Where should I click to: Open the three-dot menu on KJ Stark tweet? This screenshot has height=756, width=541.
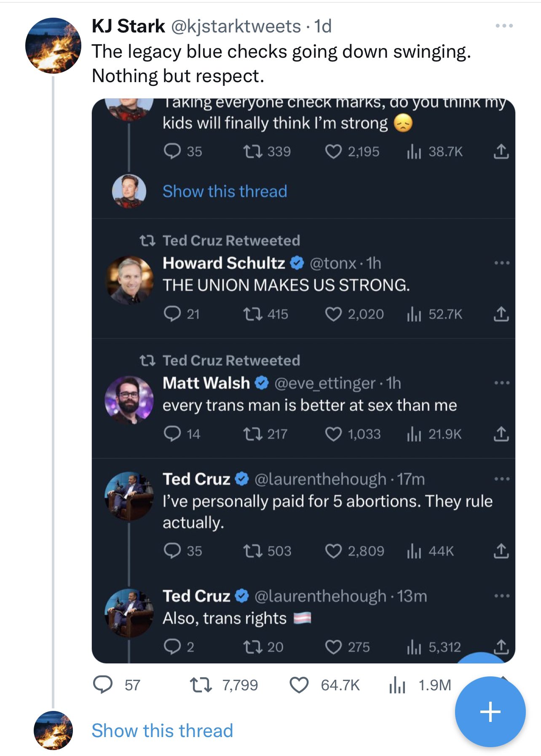click(504, 26)
